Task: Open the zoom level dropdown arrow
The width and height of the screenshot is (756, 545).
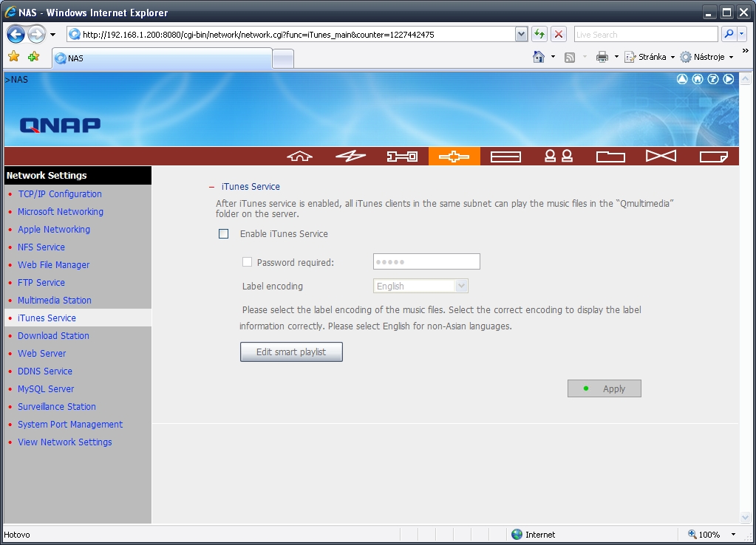Action: [733, 535]
